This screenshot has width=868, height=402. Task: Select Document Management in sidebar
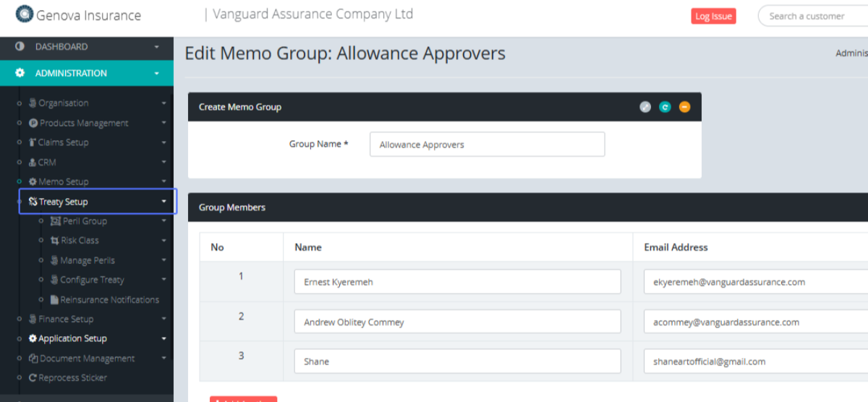point(86,359)
